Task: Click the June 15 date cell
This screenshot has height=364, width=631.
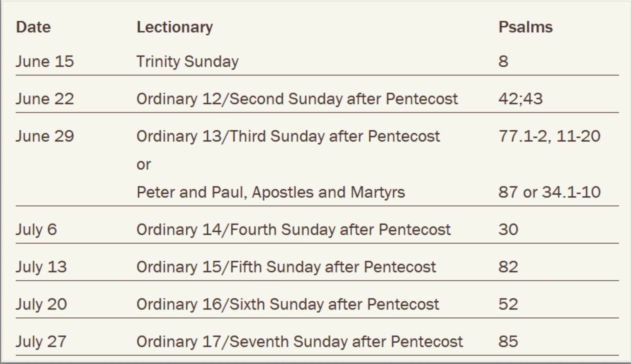Action: point(45,62)
